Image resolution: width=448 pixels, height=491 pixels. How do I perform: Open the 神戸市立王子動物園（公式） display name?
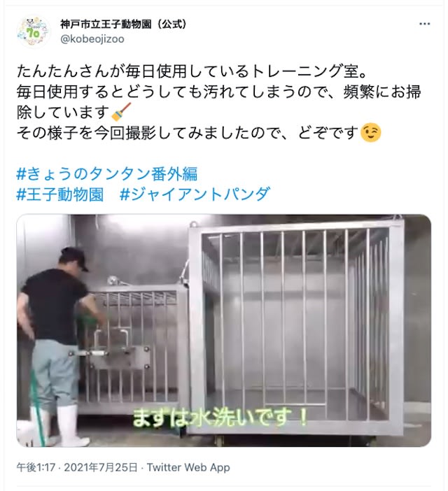coord(123,24)
